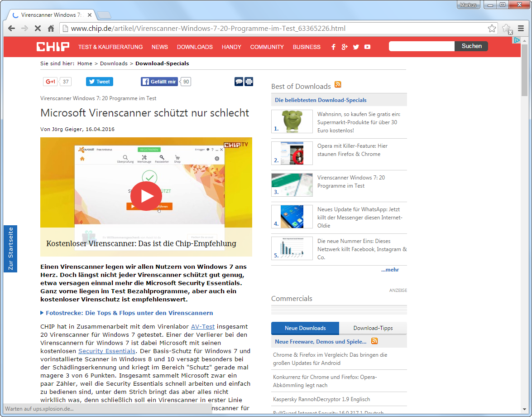Open CHIP's YouTube icon in header
Viewport: 532px width, 417px height.
[367, 47]
